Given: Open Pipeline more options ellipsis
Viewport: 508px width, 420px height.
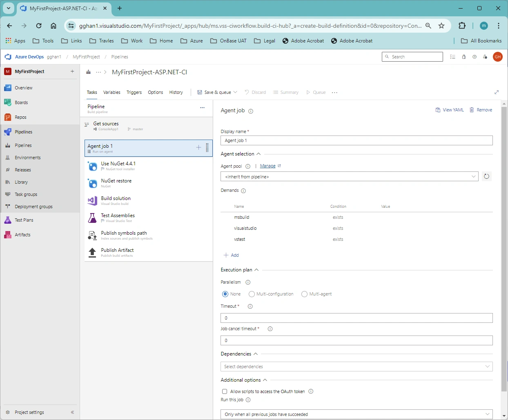Looking at the screenshot, I should [202, 108].
